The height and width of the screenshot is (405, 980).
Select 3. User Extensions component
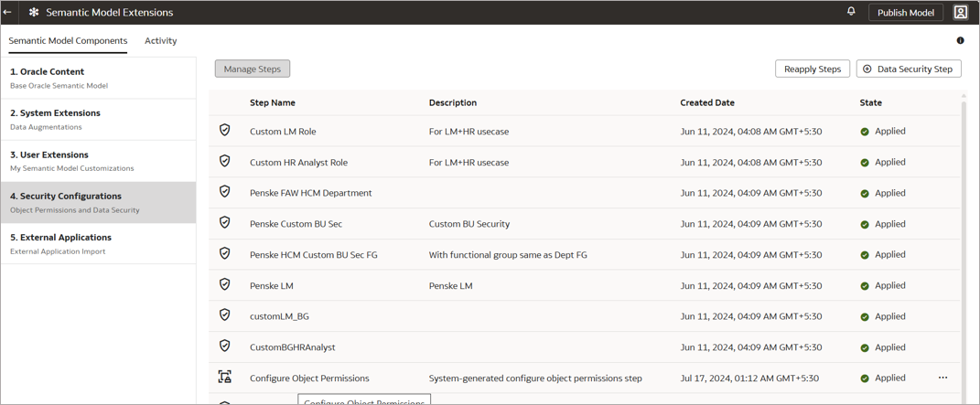click(98, 161)
